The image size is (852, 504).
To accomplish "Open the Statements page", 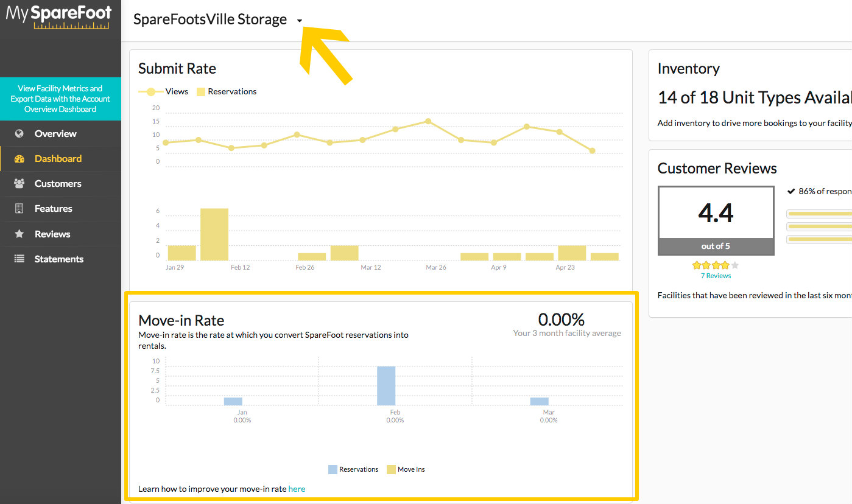I will click(x=60, y=259).
